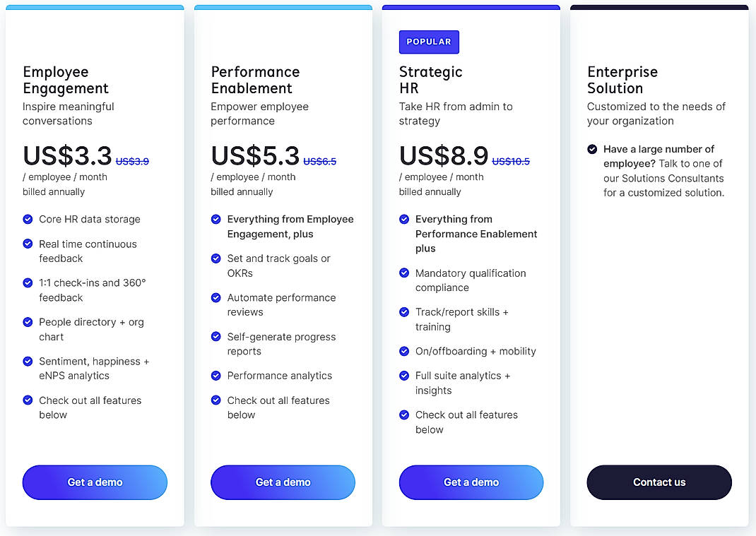Click the checkmark next to On/offboarding + mobility
756x536 pixels.
403,352
